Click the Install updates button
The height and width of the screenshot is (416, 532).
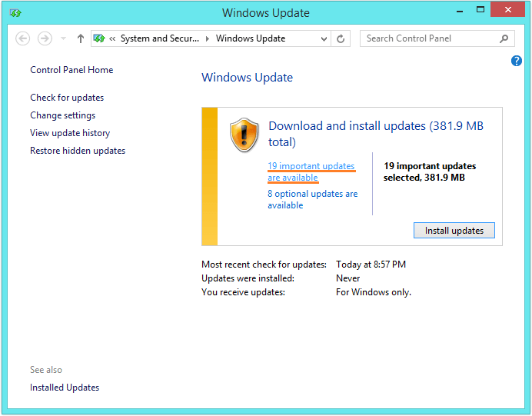(454, 231)
